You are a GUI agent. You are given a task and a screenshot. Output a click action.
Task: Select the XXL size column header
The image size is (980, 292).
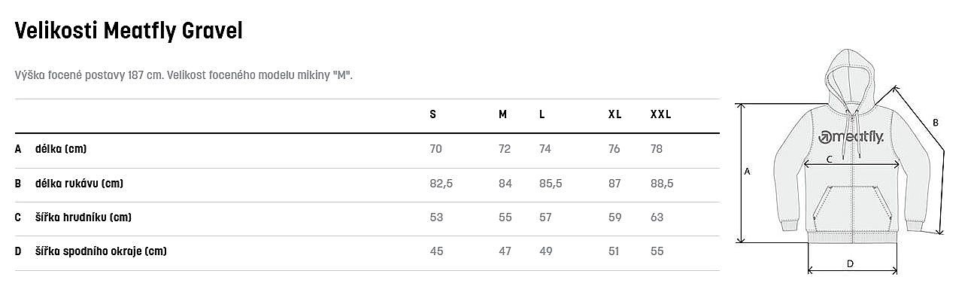pos(660,115)
